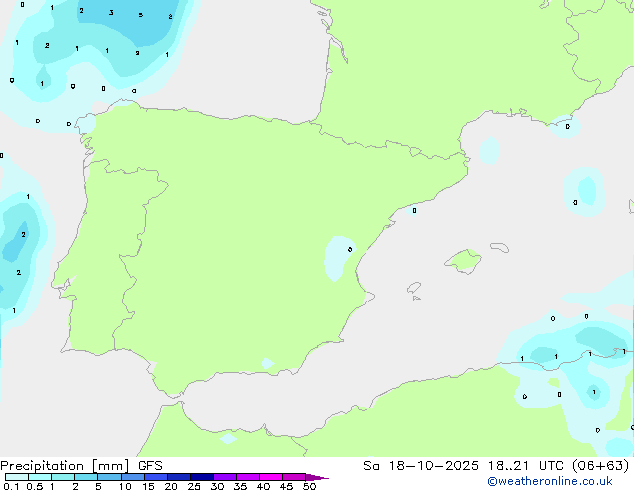This screenshot has width=634, height=490.
Task: Pick the 15–20 mm legend color swatch
Action: click(156, 477)
